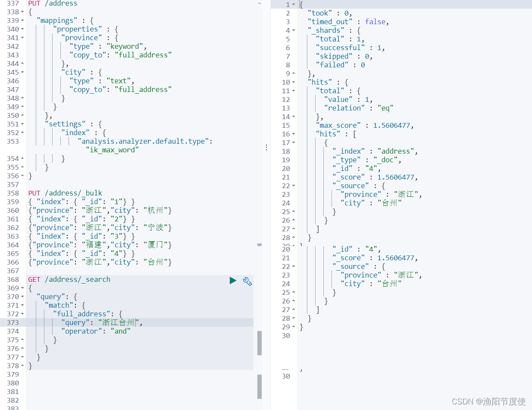The width and height of the screenshot is (532, 410).
Task: Fold the outer "hits" object at response line 10
Action: (x=294, y=82)
